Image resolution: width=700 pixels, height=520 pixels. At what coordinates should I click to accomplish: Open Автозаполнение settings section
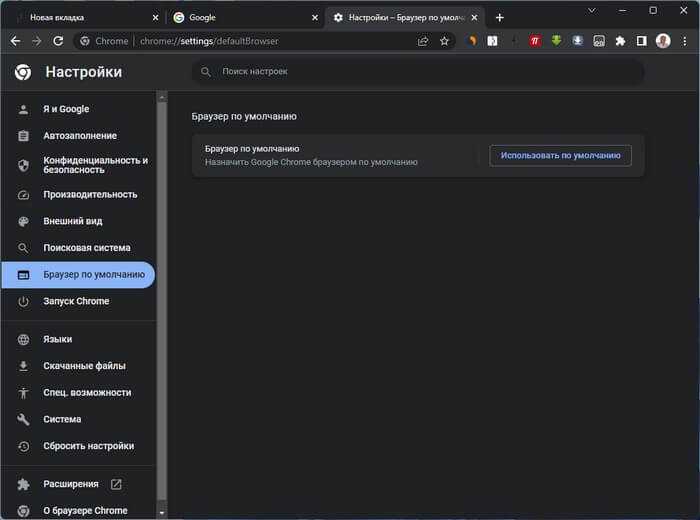78,136
